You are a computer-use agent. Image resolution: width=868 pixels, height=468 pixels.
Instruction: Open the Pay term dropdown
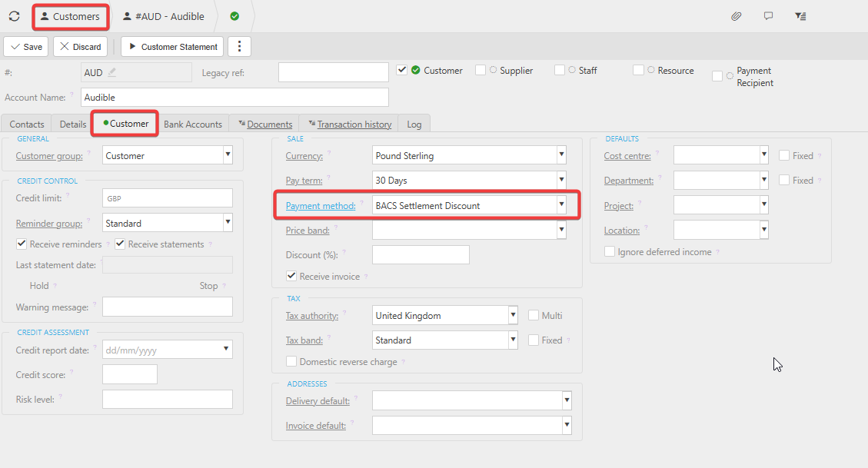[561, 180]
